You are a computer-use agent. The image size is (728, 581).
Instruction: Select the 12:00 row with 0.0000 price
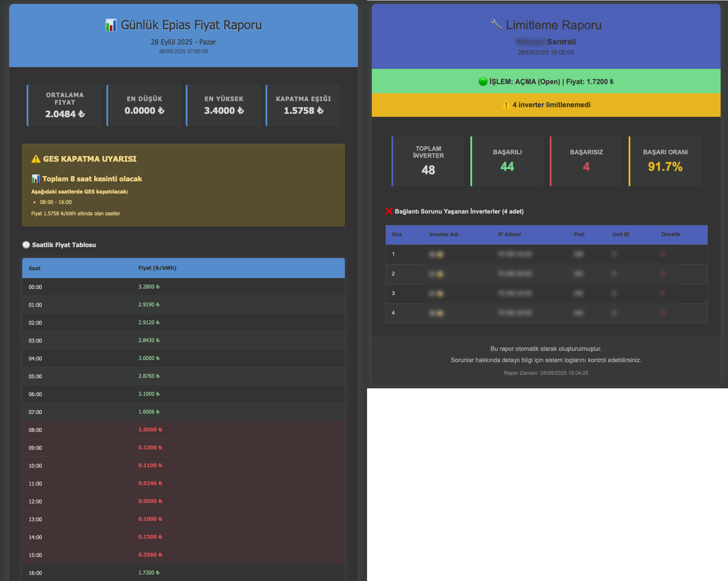pos(183,501)
